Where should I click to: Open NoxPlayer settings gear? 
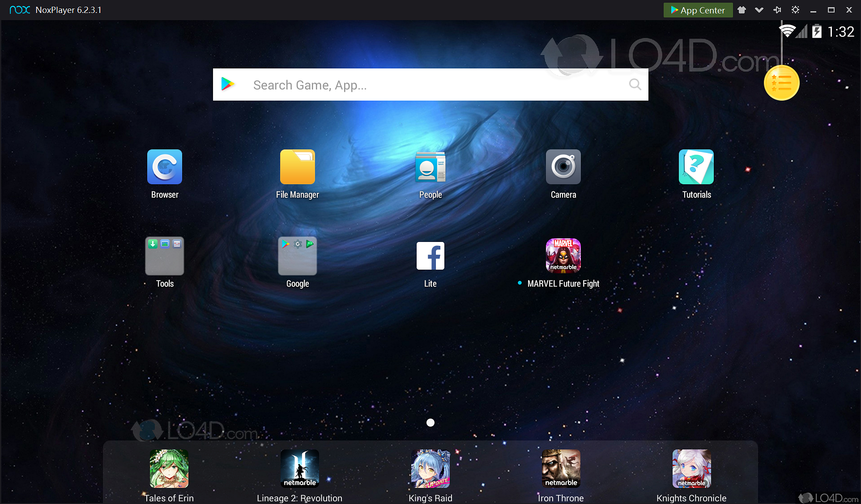tap(795, 9)
